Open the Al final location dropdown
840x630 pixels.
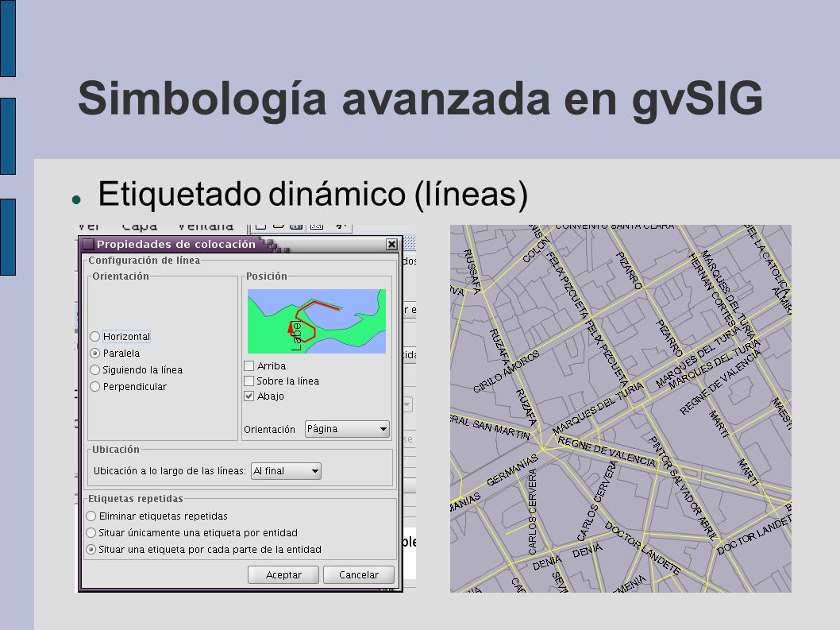[x=286, y=471]
